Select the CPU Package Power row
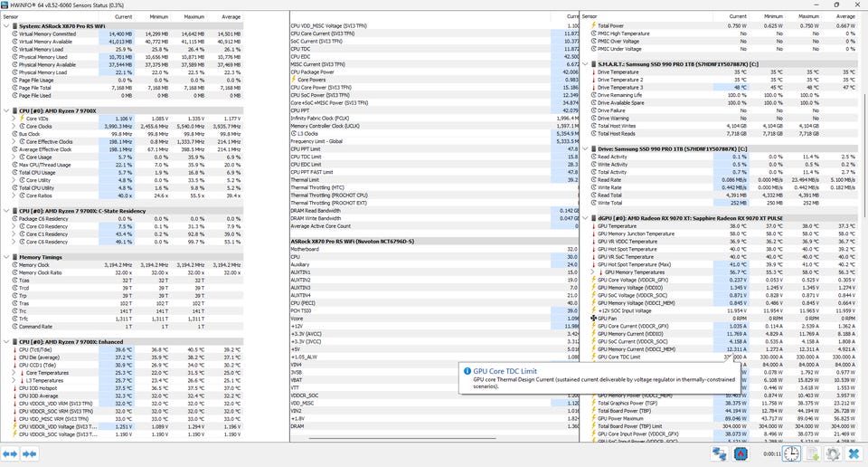Image resolution: width=868 pixels, height=467 pixels. click(435, 72)
